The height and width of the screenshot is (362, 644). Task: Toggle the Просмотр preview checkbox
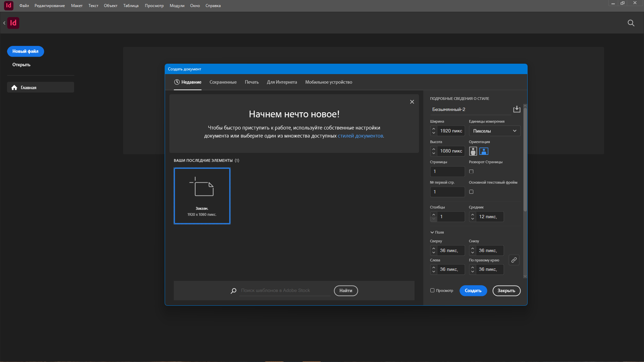(432, 290)
